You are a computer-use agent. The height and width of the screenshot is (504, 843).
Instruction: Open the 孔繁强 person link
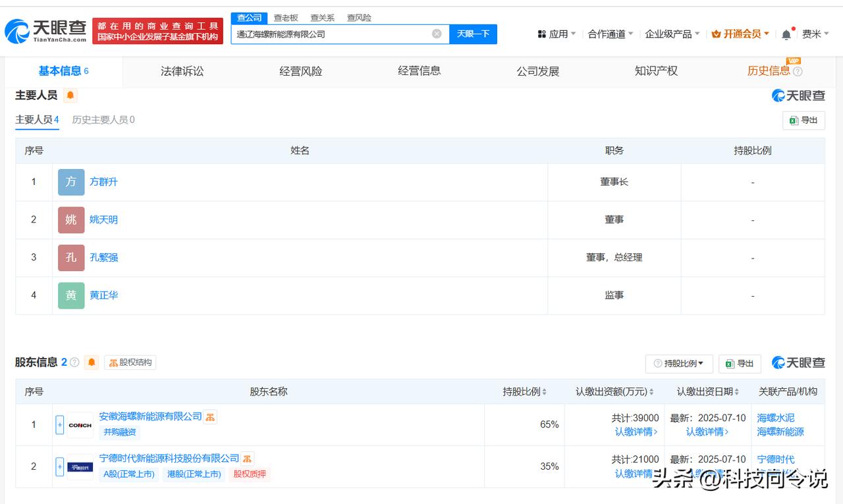tap(103, 257)
